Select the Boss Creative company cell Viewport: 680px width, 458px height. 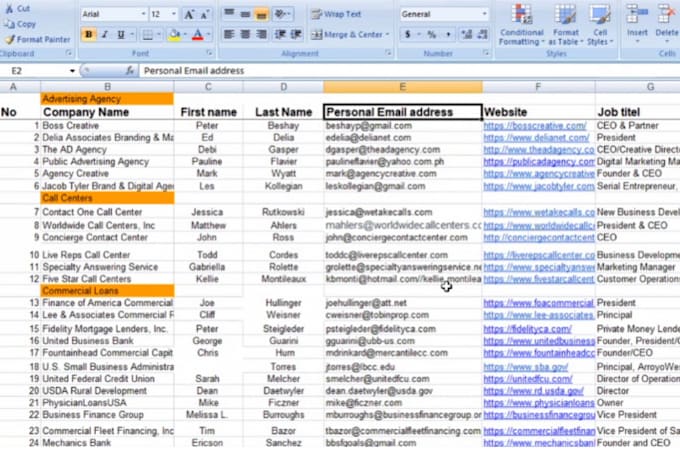107,126
